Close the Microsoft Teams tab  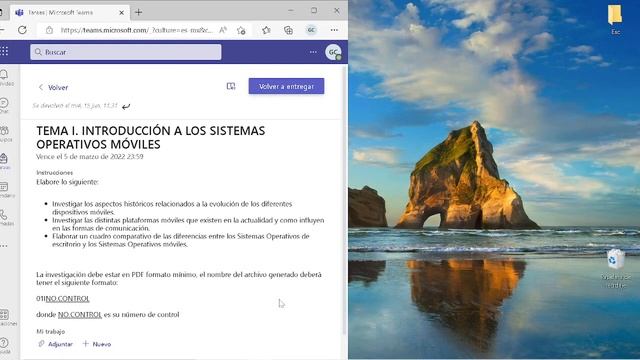tap(122, 13)
